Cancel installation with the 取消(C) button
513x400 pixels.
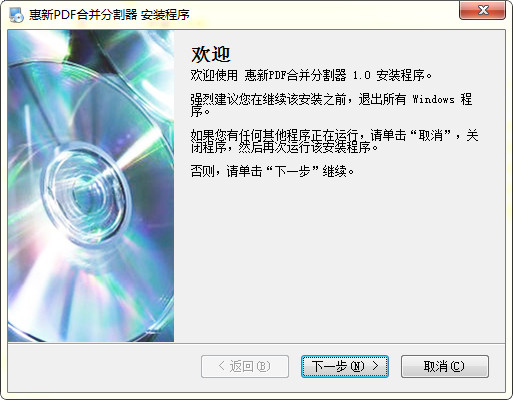[x=445, y=366]
